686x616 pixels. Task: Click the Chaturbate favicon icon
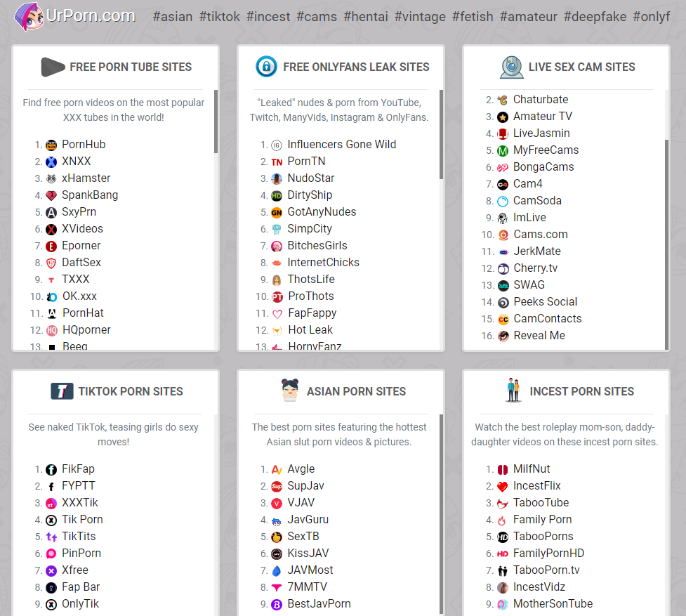tap(503, 100)
